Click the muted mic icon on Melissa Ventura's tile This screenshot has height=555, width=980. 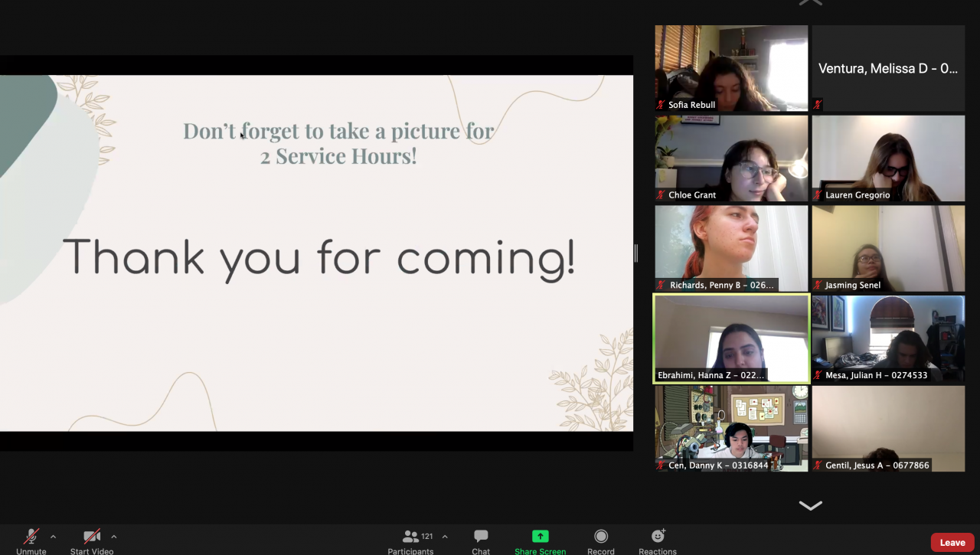tap(818, 105)
